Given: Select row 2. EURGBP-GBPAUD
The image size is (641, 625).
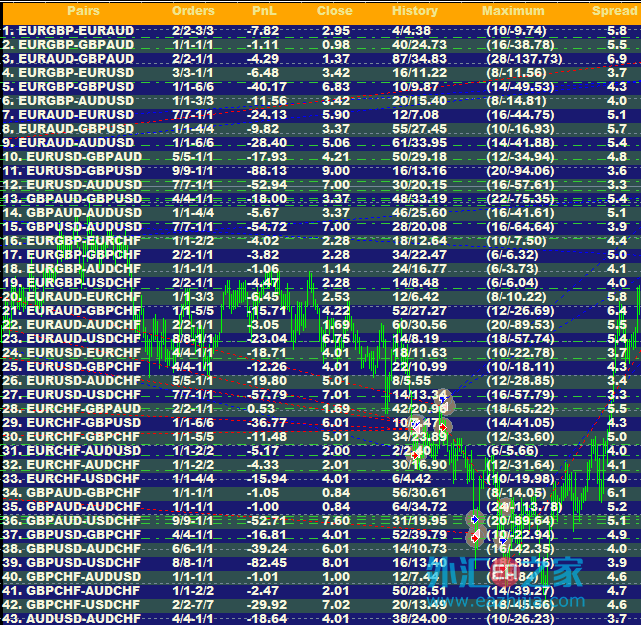Looking at the screenshot, I should click(322, 45).
